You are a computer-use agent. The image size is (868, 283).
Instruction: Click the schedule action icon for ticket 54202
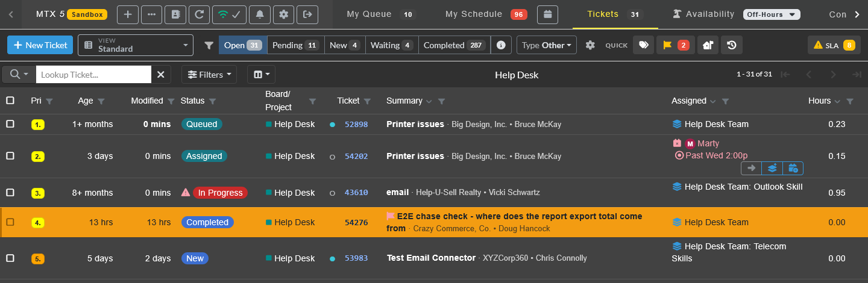pos(793,169)
